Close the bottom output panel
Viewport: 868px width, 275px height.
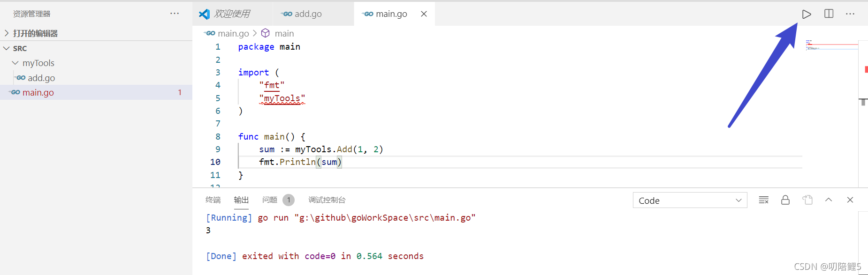(850, 200)
